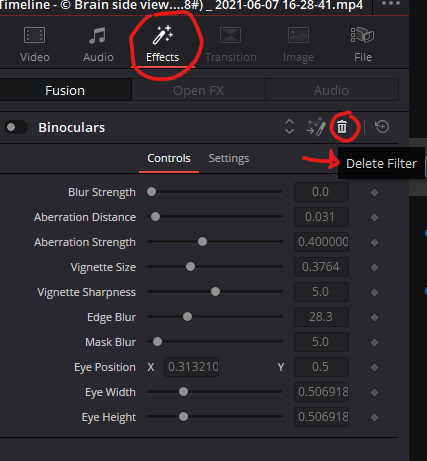Open the File inspector camera icon
The height and width of the screenshot is (461, 427).
362,35
